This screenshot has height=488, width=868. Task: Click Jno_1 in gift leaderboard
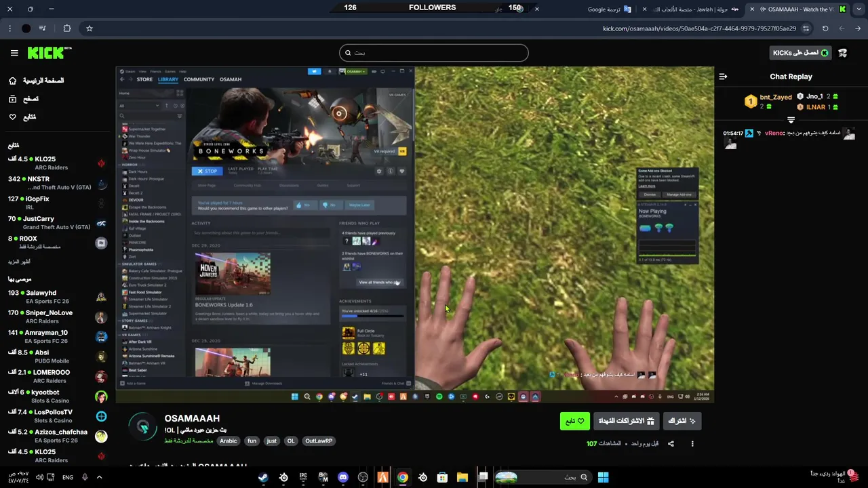click(815, 97)
